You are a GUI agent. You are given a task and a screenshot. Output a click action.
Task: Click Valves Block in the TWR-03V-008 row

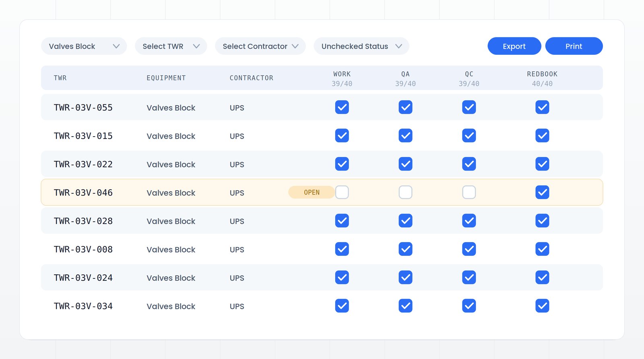(x=171, y=250)
